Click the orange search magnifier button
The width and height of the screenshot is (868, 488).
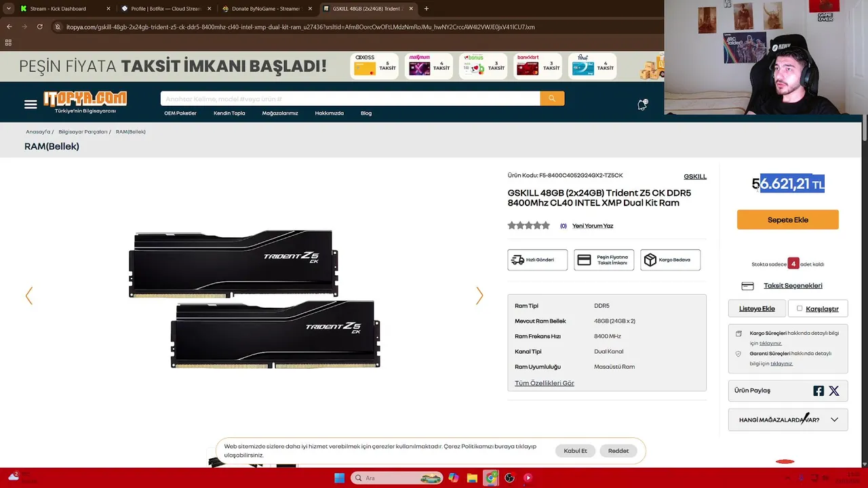click(552, 98)
